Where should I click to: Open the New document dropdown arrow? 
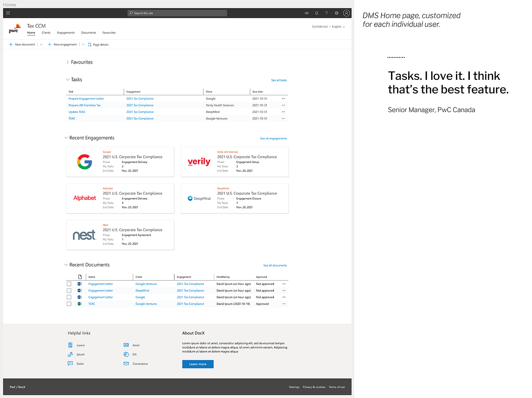[x=42, y=44]
